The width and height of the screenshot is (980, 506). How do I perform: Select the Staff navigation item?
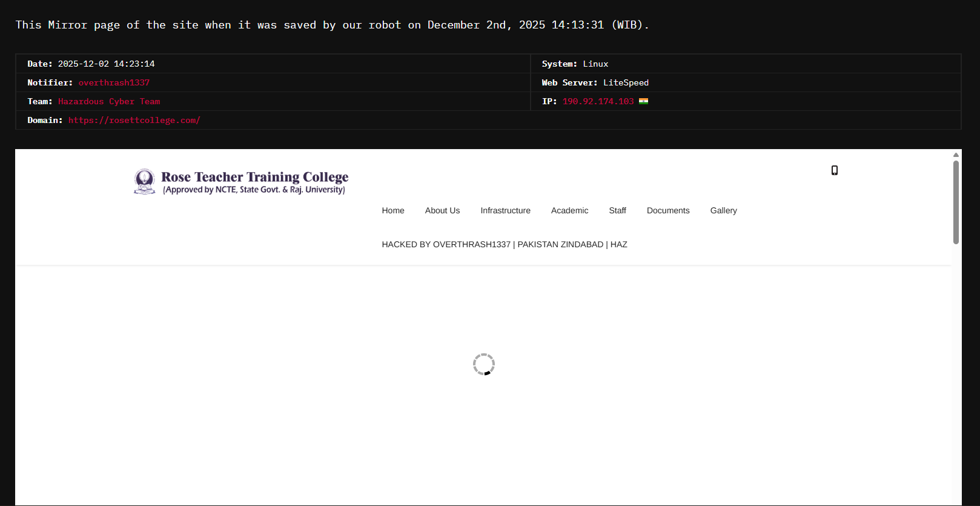(x=617, y=210)
